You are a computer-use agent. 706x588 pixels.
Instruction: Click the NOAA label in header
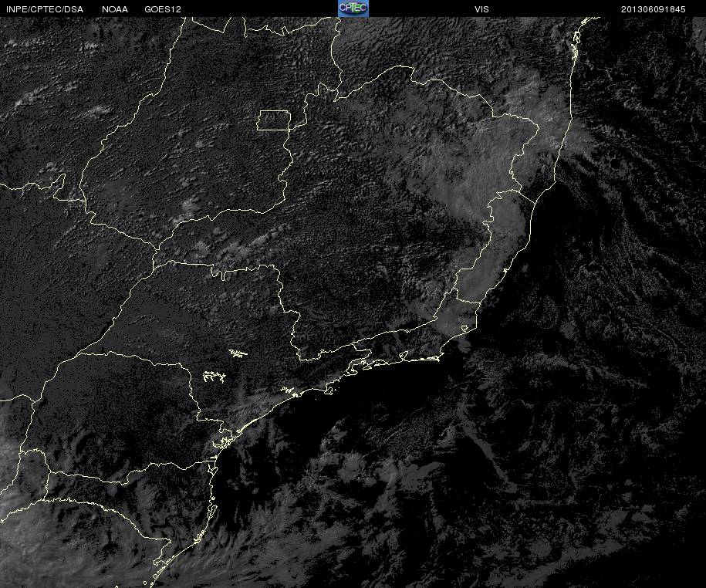coord(115,9)
